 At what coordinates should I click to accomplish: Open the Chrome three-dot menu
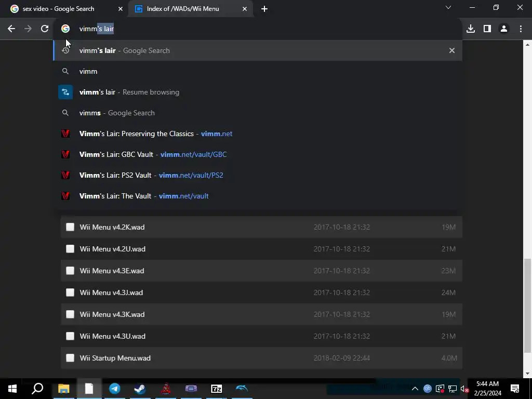tap(521, 29)
